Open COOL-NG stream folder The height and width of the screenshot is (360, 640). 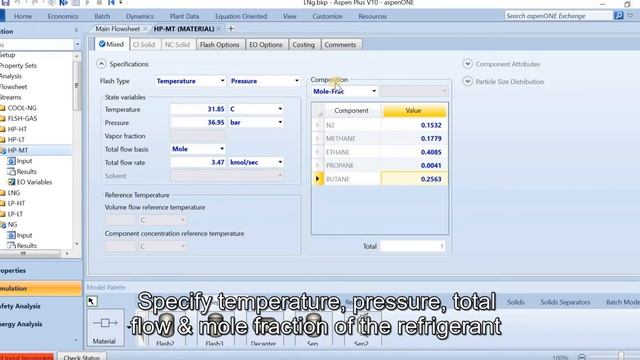click(22, 108)
